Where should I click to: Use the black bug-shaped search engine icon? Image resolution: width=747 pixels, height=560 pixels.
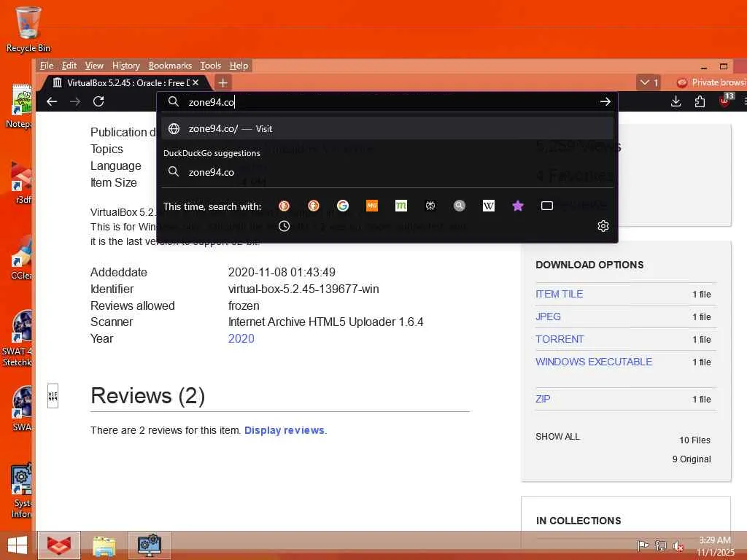point(430,206)
